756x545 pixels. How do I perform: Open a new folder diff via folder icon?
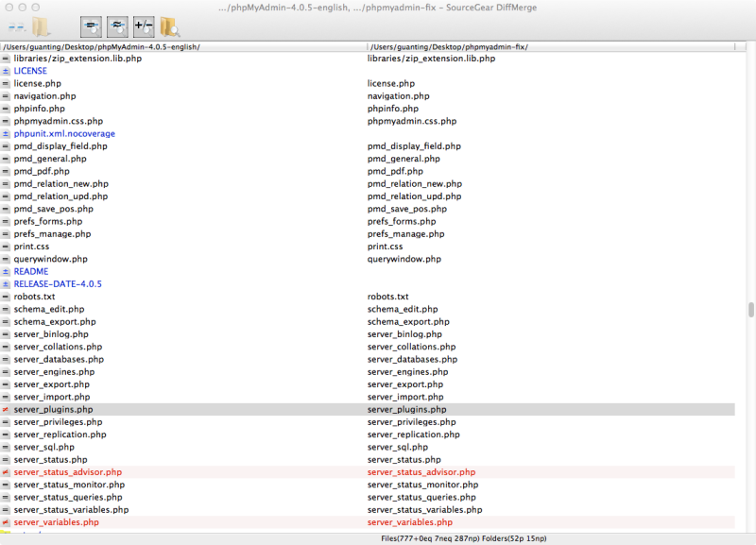tap(41, 27)
